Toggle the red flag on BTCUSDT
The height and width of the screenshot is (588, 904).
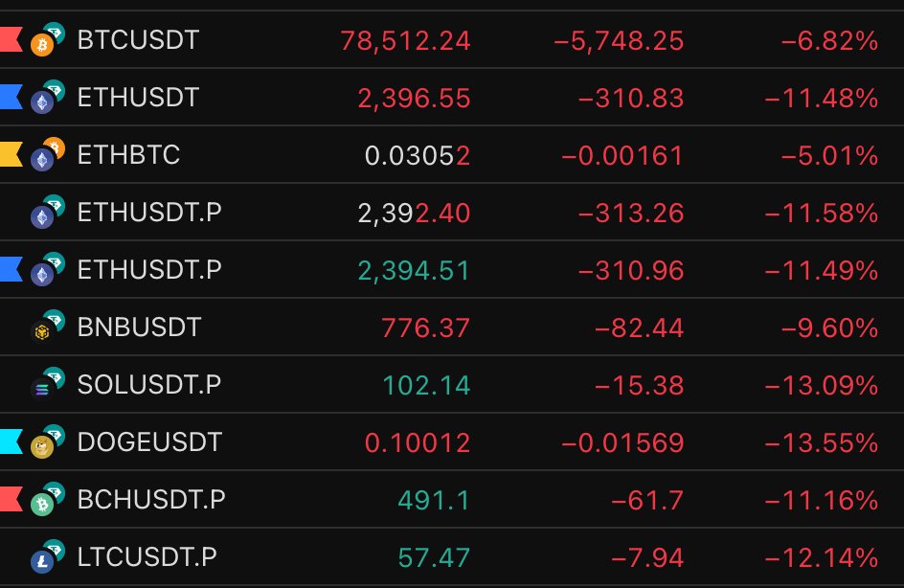[11, 39]
